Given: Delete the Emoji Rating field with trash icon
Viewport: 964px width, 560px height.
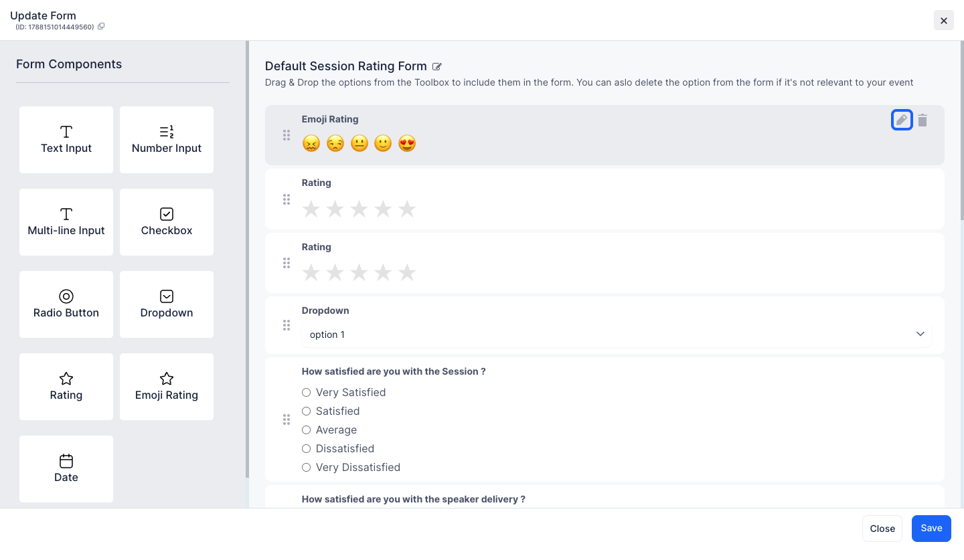Looking at the screenshot, I should coord(922,120).
